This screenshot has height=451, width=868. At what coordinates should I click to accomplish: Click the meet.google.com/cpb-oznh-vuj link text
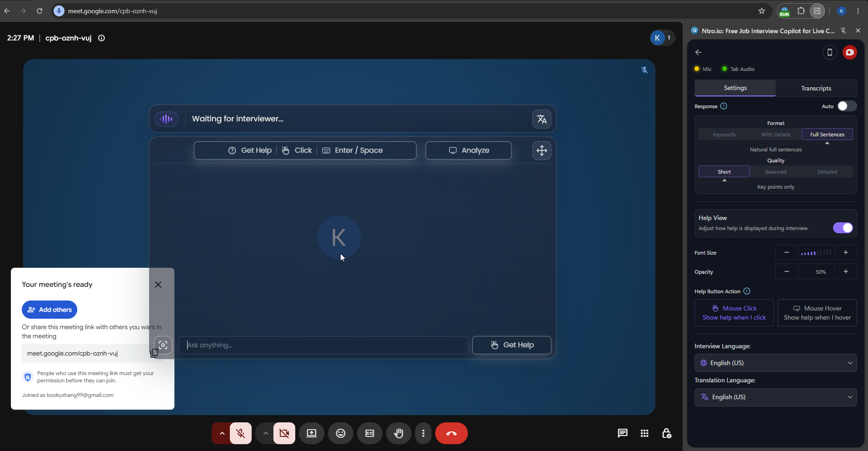[x=72, y=353]
